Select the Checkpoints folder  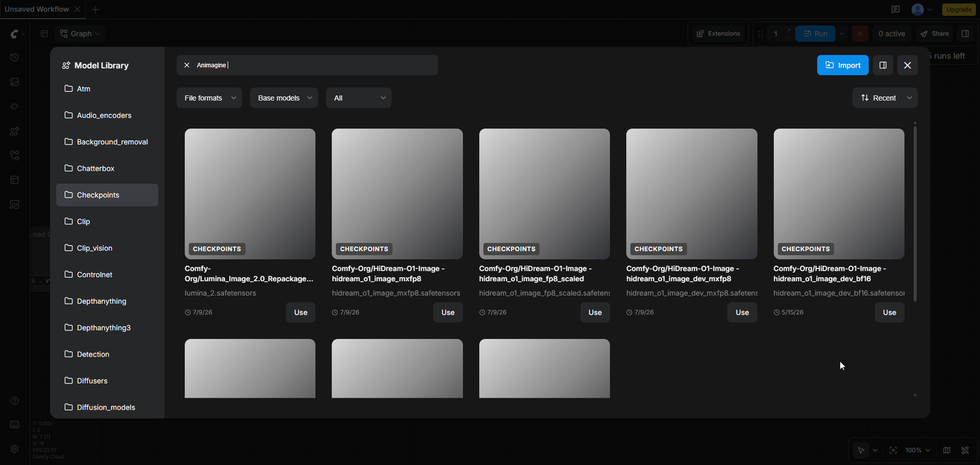pos(107,195)
